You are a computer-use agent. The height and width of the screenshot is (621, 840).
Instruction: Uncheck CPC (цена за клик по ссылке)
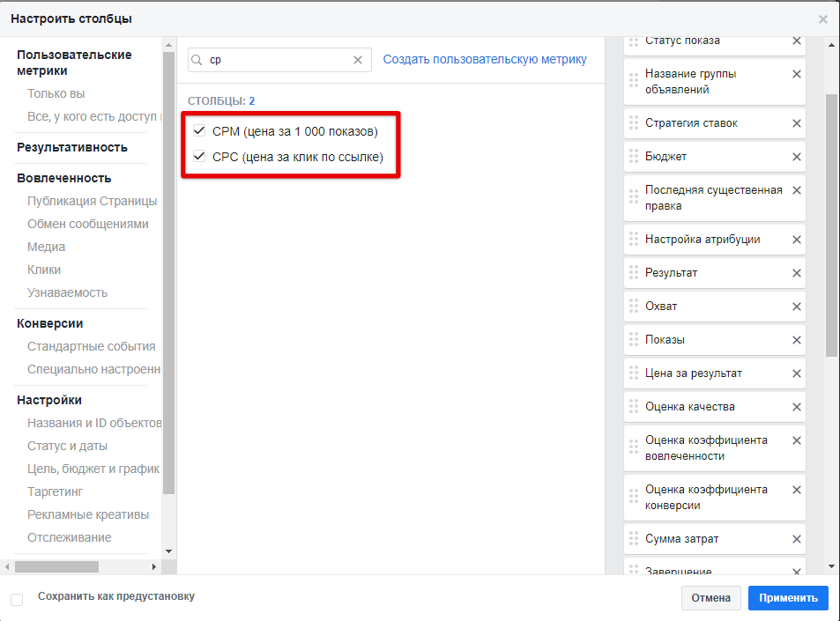pos(199,158)
